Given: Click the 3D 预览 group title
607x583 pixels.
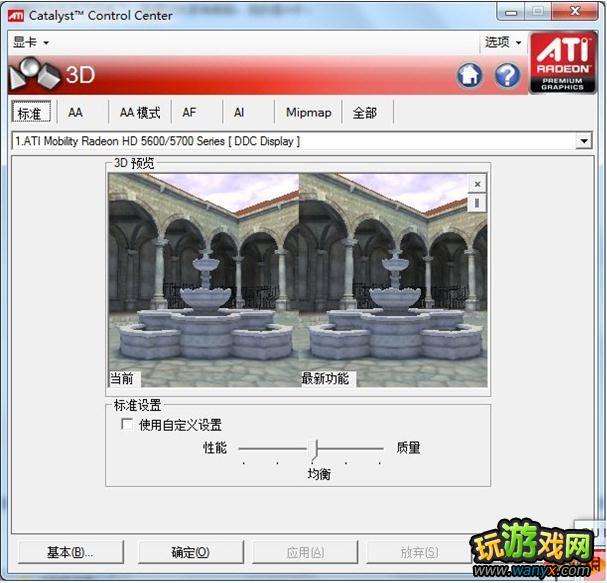Looking at the screenshot, I should (134, 163).
